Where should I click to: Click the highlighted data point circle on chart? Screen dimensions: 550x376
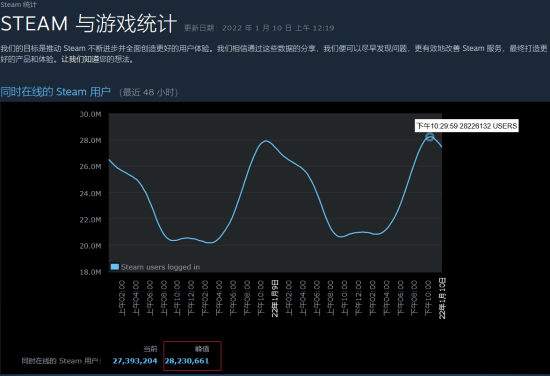click(430, 137)
